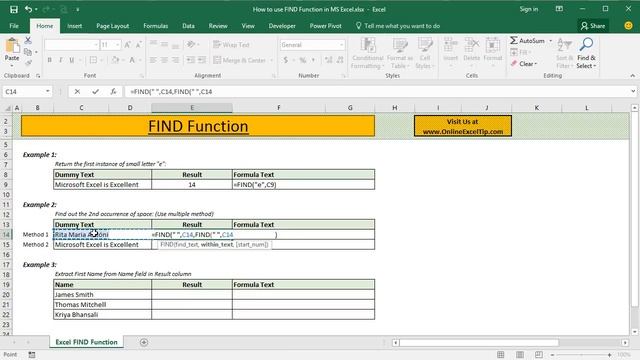640x360 pixels.
Task: Open the Merge & Center dropdown arrow
Action: [271, 60]
